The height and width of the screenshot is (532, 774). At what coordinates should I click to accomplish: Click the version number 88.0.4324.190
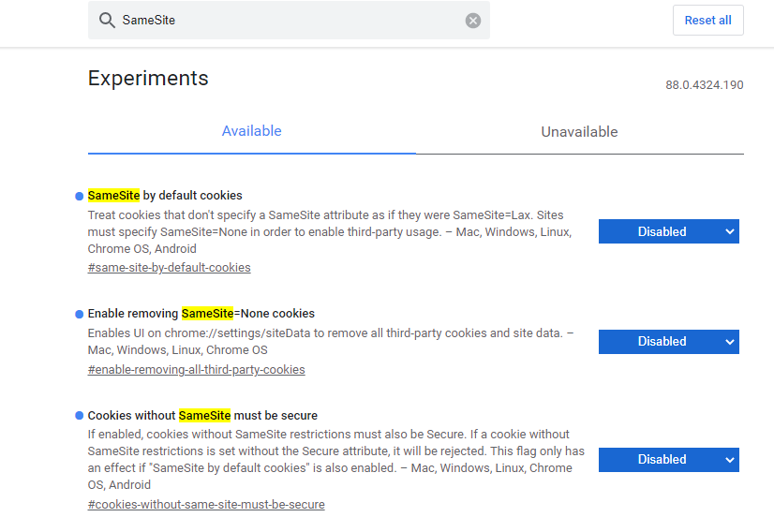click(705, 85)
